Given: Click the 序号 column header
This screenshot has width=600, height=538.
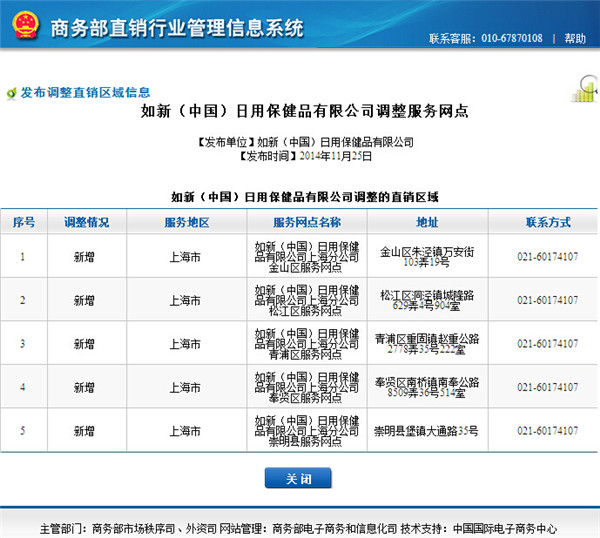Looking at the screenshot, I should [x=23, y=222].
